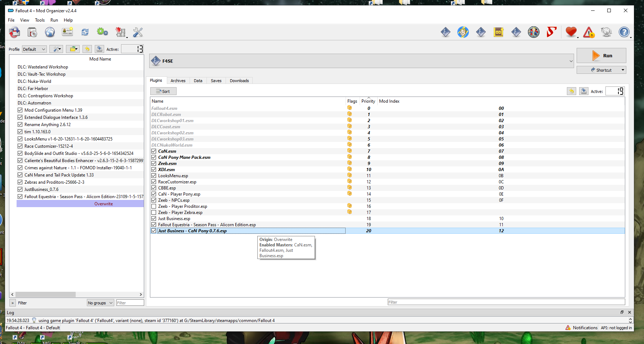Float the Log panel with undock icon
The image size is (644, 344).
coord(622,312)
